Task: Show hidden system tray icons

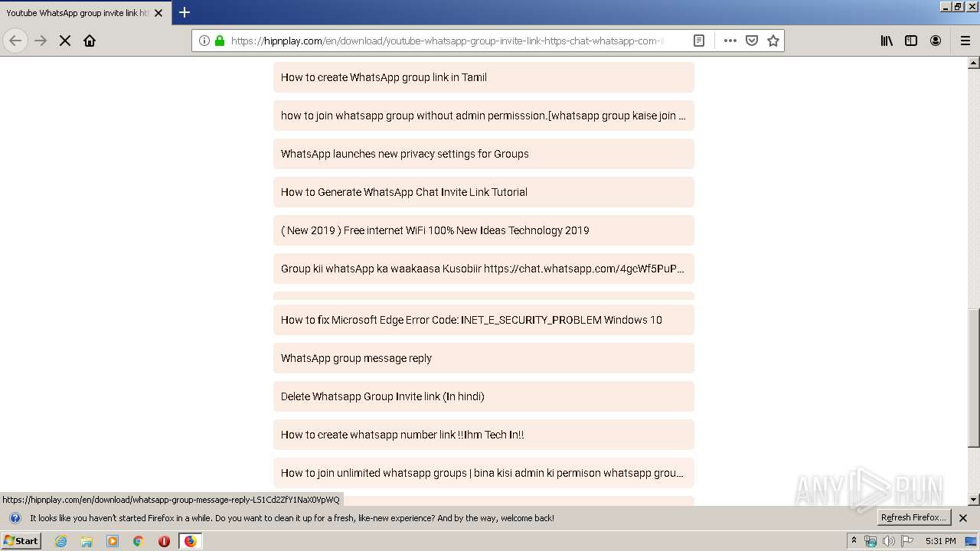Action: pyautogui.click(x=854, y=541)
